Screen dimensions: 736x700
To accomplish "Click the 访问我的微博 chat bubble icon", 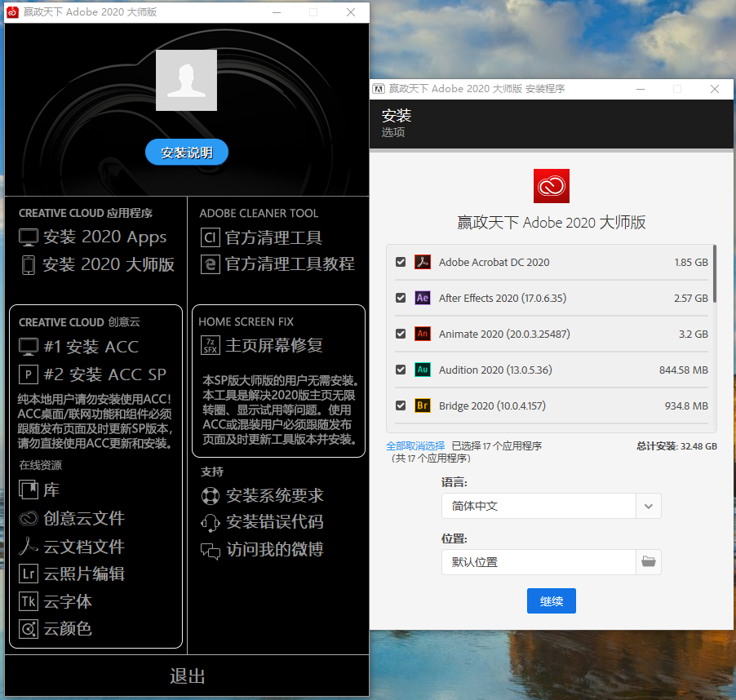I will pyautogui.click(x=210, y=551).
